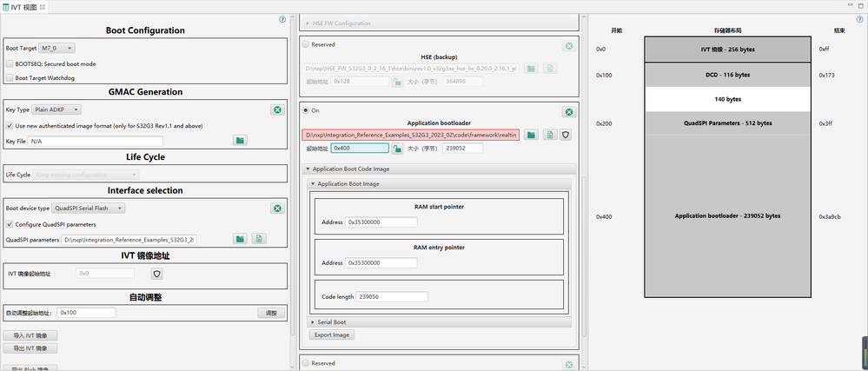Browse for the QuadSPI parameters file
868x371 pixels.
point(240,239)
